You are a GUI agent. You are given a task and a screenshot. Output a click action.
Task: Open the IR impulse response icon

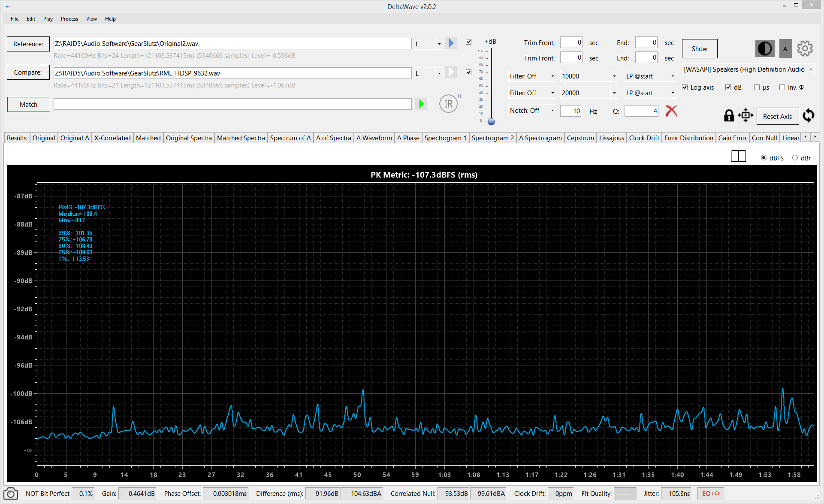(x=449, y=104)
